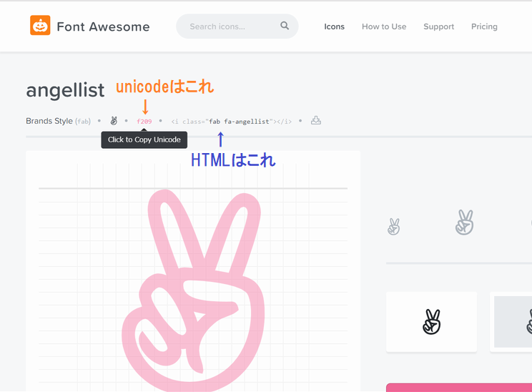Click the black angellist icon on white card
This screenshot has width=532, height=392.
click(x=432, y=322)
